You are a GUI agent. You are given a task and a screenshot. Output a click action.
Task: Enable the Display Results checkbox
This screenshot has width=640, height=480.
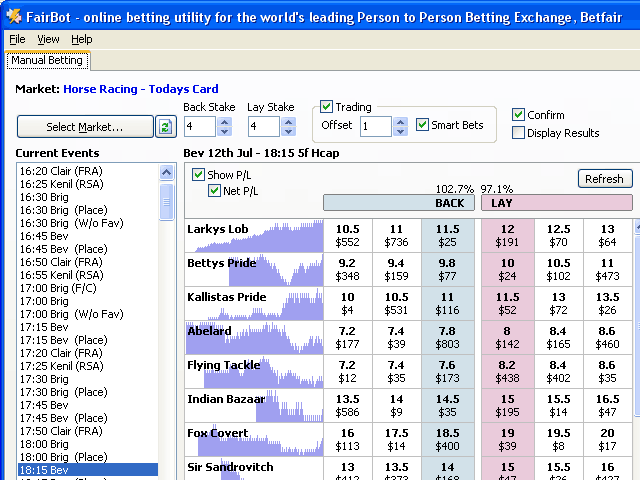(518, 133)
